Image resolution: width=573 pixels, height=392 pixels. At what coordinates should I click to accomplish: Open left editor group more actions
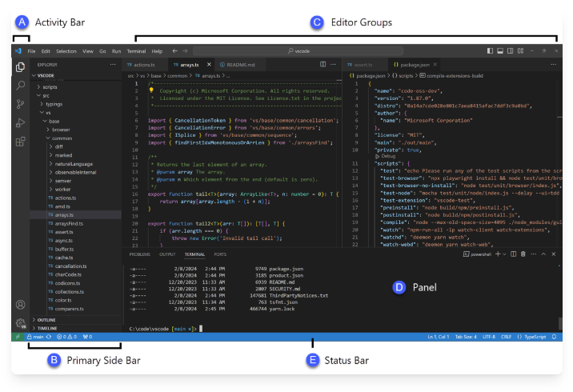click(x=333, y=64)
